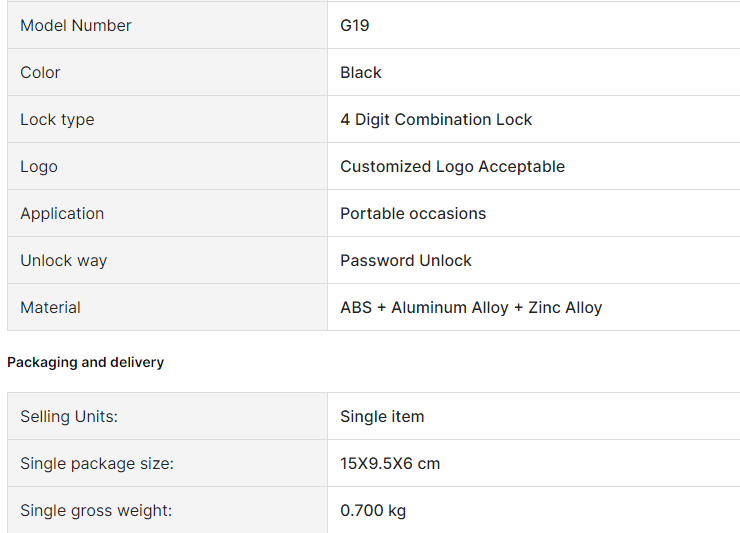740x533 pixels.
Task: Select the 15X9.5X6 cm value
Action: click(x=390, y=464)
